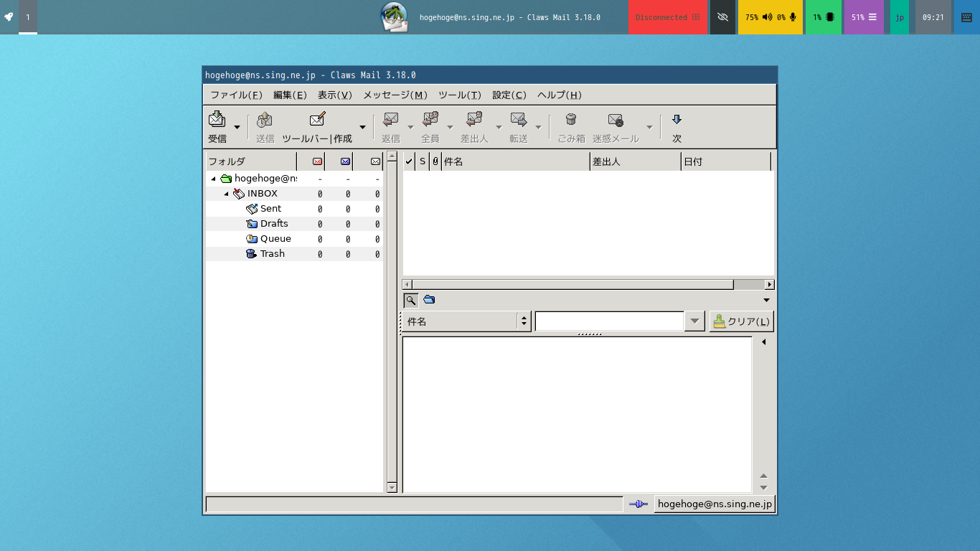Go to next message with 次
Screen dimensions: 980x551
677,127
